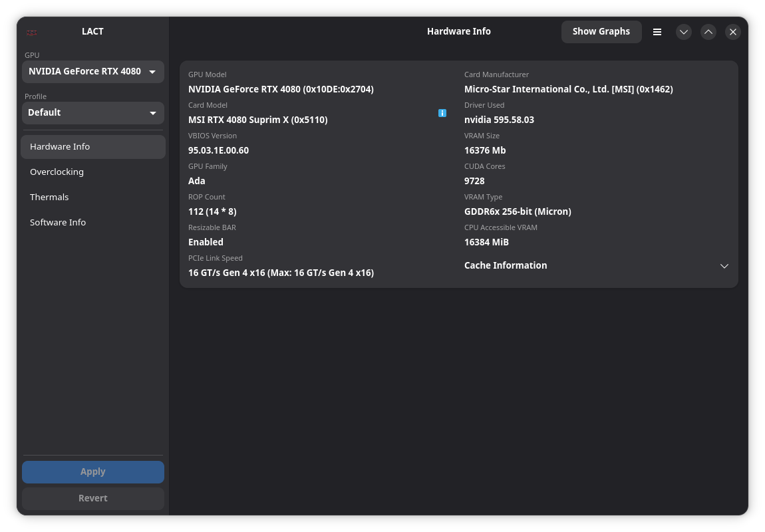The width and height of the screenshot is (765, 532).
Task: Expand the Cache Information section
Action: 596,266
